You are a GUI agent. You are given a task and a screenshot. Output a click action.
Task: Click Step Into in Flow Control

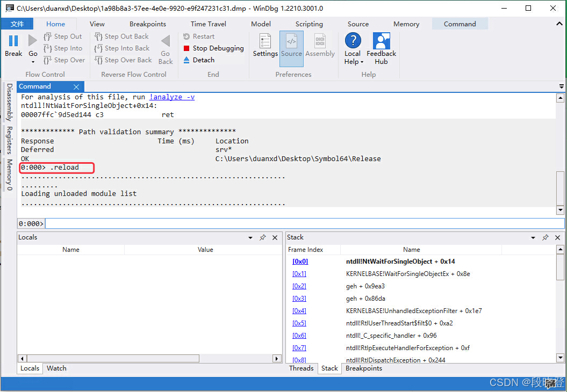(x=63, y=48)
